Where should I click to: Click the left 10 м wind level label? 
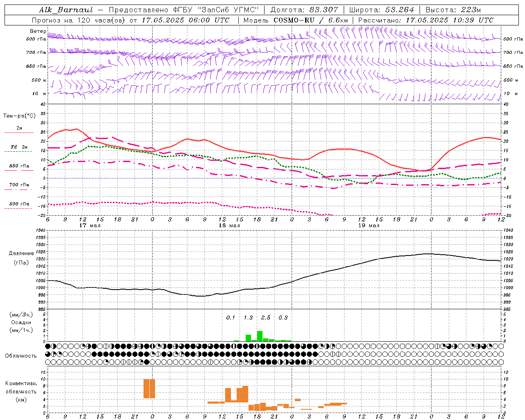(39, 94)
